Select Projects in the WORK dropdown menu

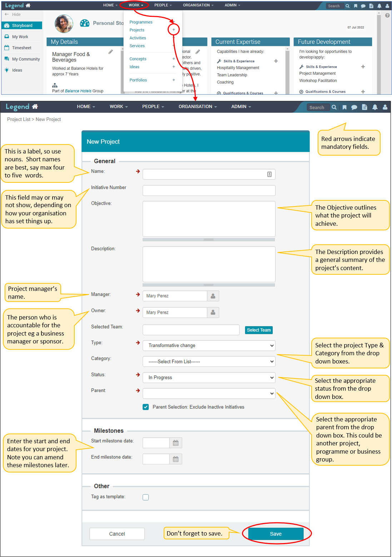click(x=137, y=30)
